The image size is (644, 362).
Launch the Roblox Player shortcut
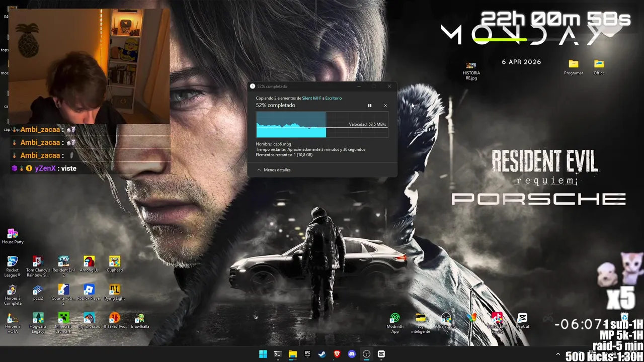pyautogui.click(x=89, y=293)
